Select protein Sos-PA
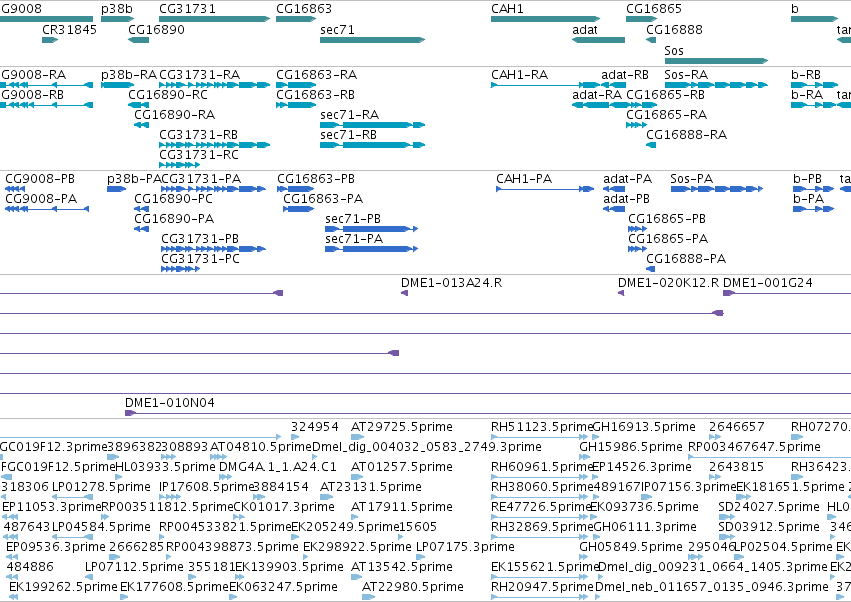 (x=691, y=179)
